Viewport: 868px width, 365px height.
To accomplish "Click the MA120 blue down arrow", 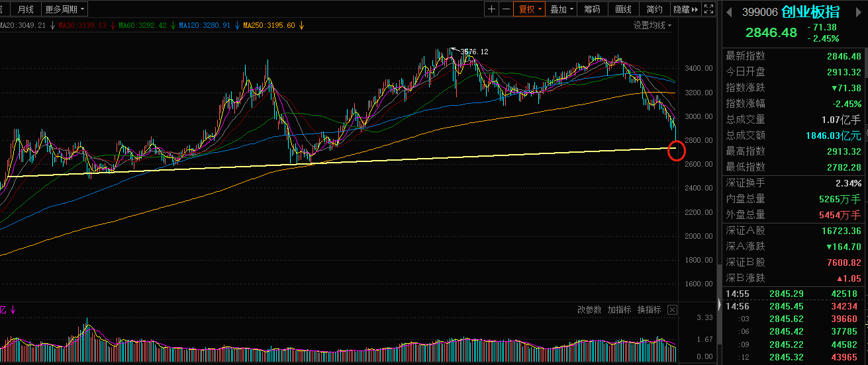I will tap(237, 26).
